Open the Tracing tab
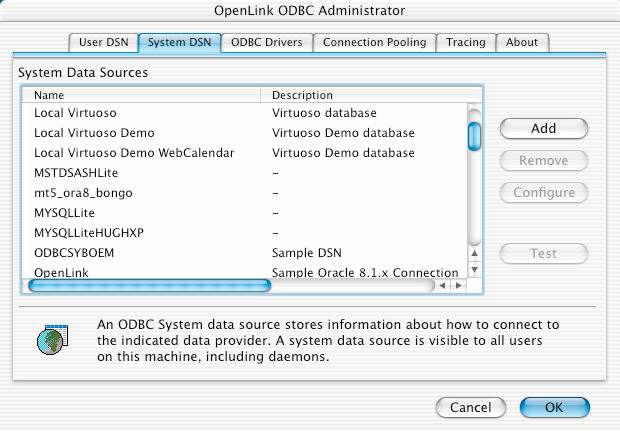This screenshot has width=620, height=431. [x=466, y=42]
